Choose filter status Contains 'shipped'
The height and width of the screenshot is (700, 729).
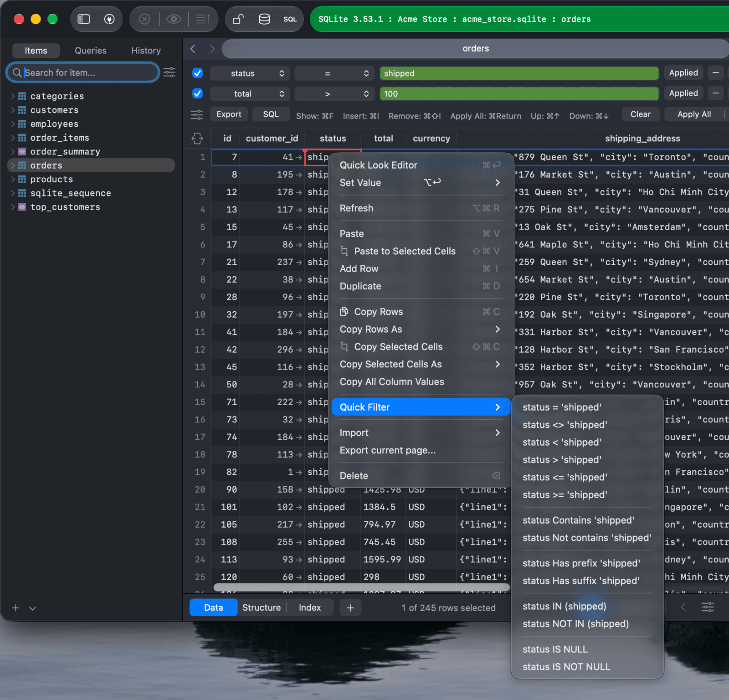pos(587,520)
